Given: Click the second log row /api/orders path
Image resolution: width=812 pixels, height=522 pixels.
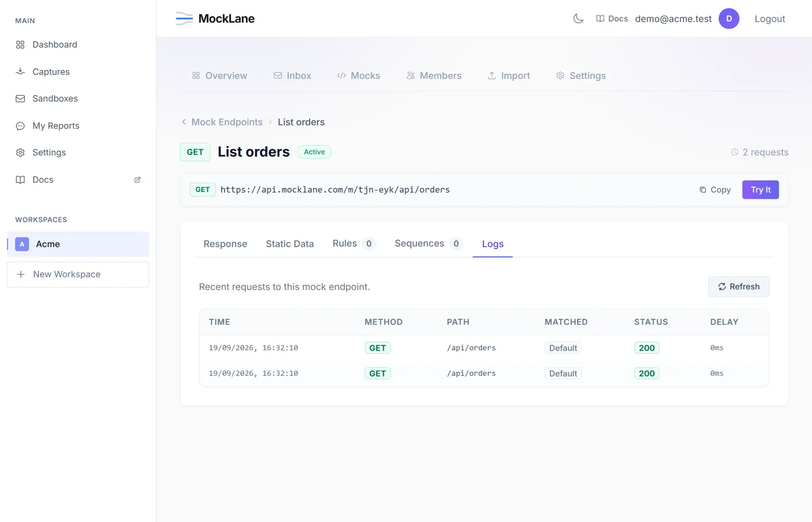Looking at the screenshot, I should (472, 374).
